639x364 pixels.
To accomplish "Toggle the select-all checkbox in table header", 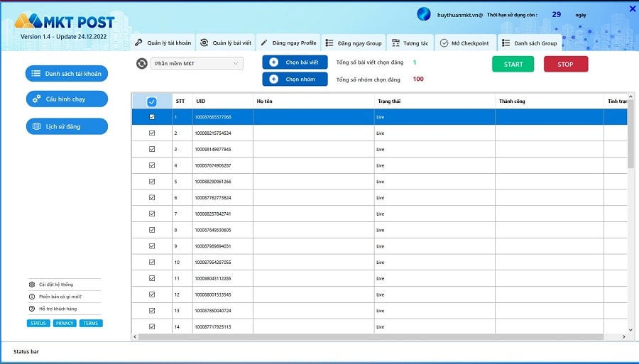I will pos(152,101).
